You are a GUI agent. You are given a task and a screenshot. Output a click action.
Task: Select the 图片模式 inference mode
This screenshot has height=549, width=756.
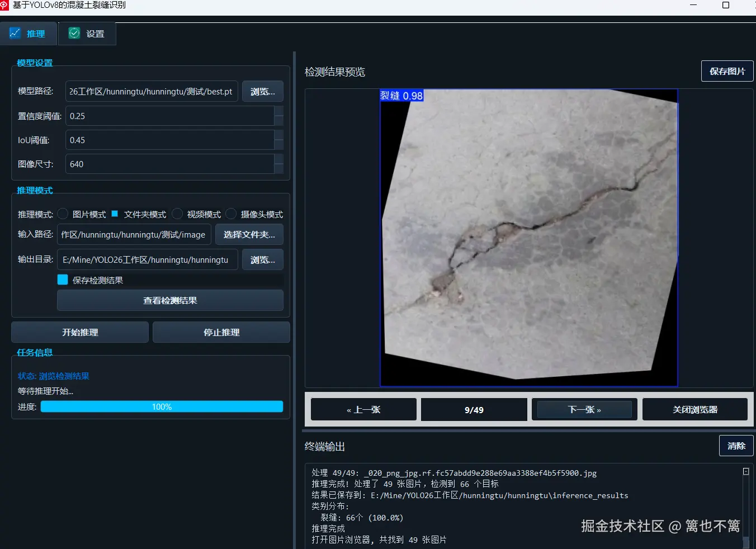pos(64,214)
